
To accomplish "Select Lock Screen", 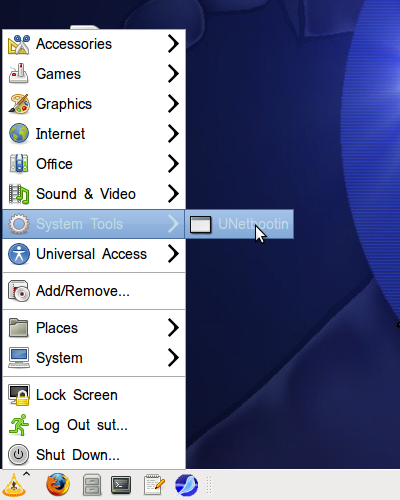I will [94, 395].
